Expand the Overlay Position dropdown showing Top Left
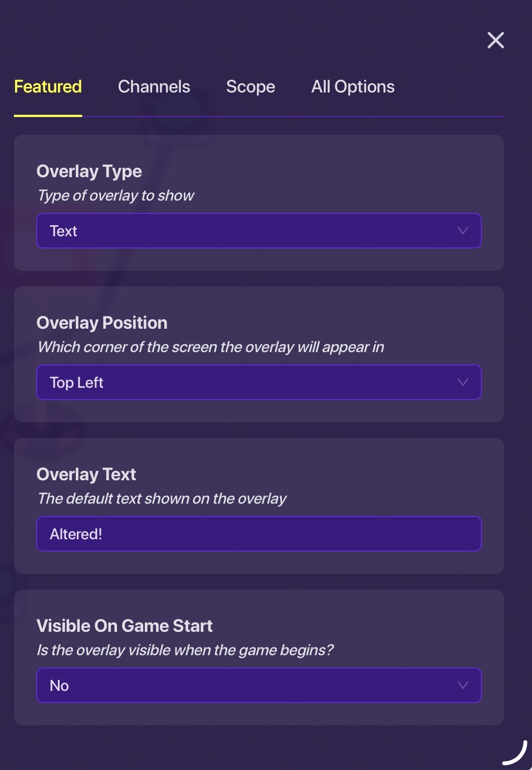Viewport: 532px width, 770px height. 258,382
